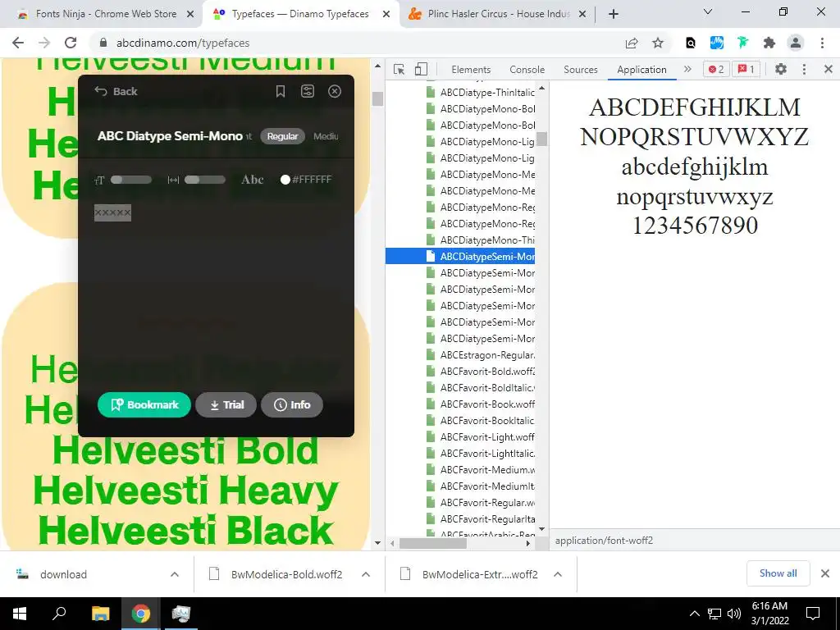
Task: Switch to Plinc Hasler Circus tab
Action: click(x=498, y=14)
